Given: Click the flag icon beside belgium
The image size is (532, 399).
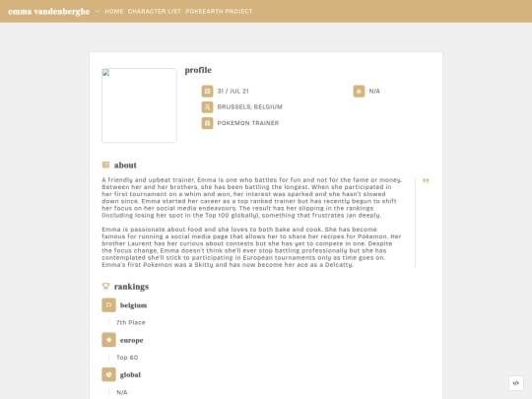Looking at the screenshot, I should (x=109, y=305).
